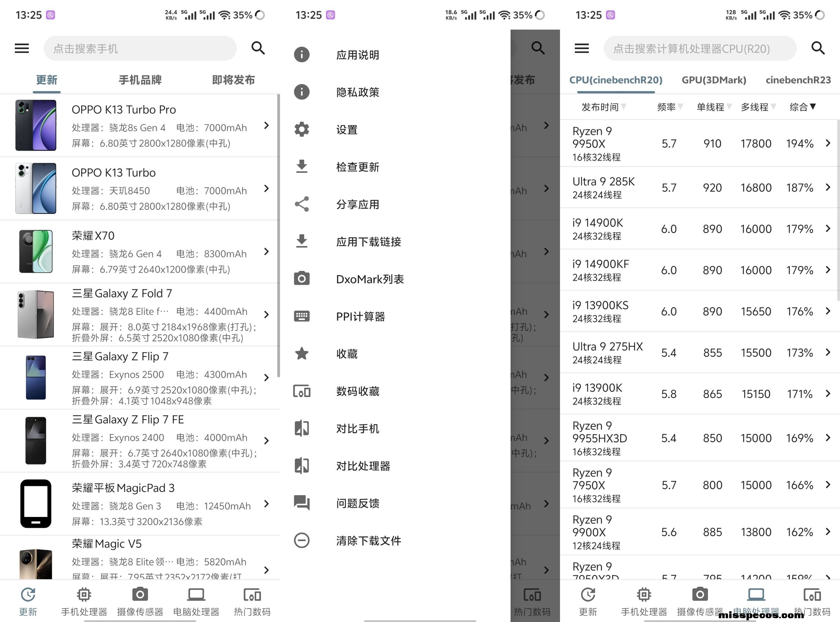Tap 清除下载文件 minus circle icon
Image resolution: width=840 pixels, height=622 pixels.
point(302,541)
